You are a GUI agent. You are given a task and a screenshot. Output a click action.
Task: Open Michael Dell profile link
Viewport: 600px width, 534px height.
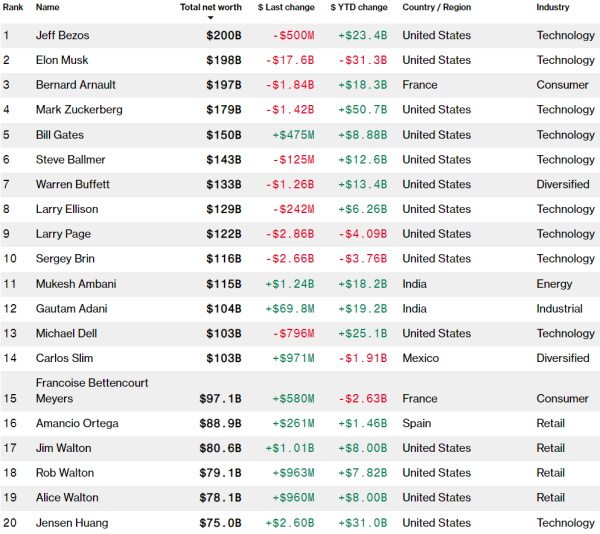point(66,334)
